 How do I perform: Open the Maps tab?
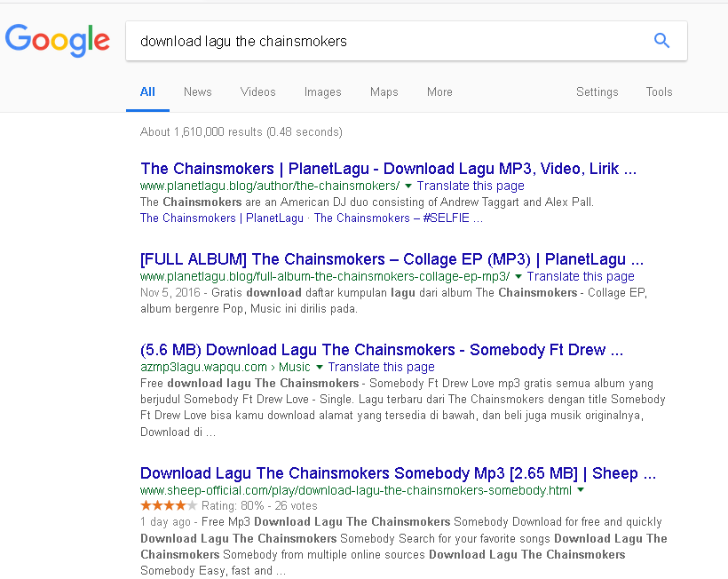tap(384, 91)
